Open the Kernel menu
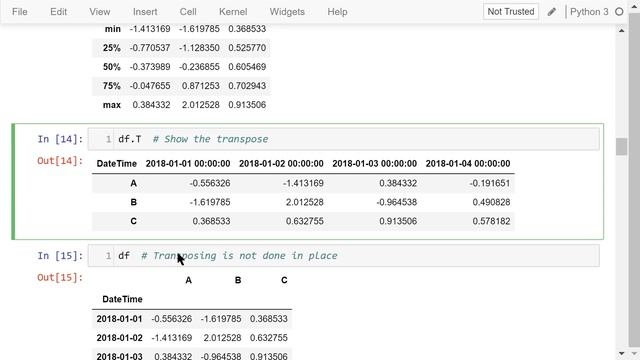The image size is (640, 360). (x=233, y=12)
